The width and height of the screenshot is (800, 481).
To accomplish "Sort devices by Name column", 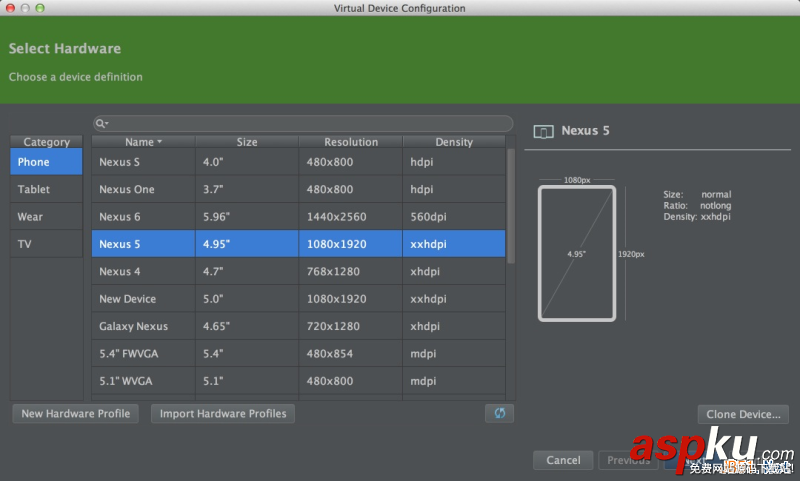I will coord(143,142).
